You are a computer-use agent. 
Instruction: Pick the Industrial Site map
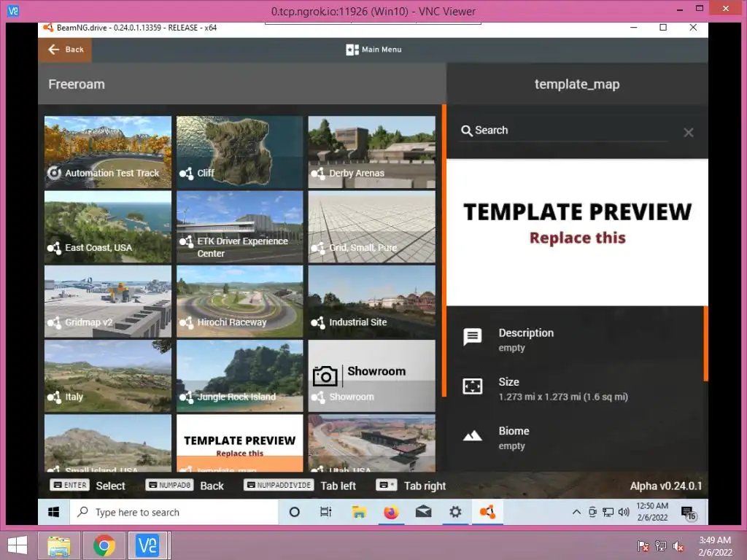[371, 301]
